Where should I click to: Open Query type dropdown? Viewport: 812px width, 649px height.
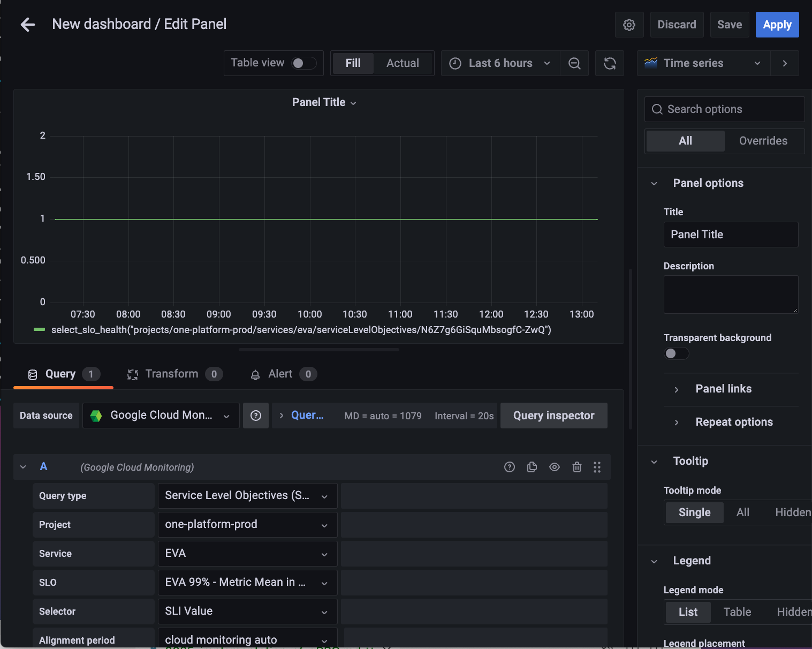tap(247, 496)
